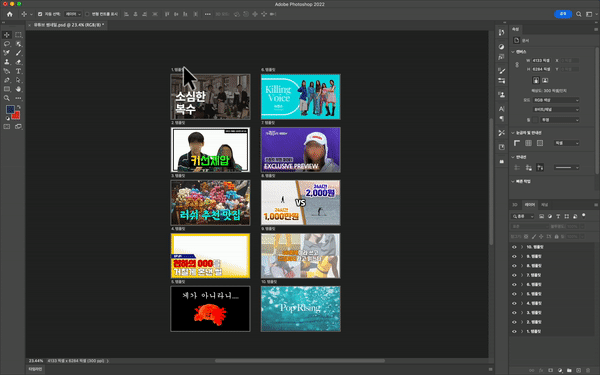600x375 pixels.
Task: Click the canvas width W field
Action: [x=541, y=60]
